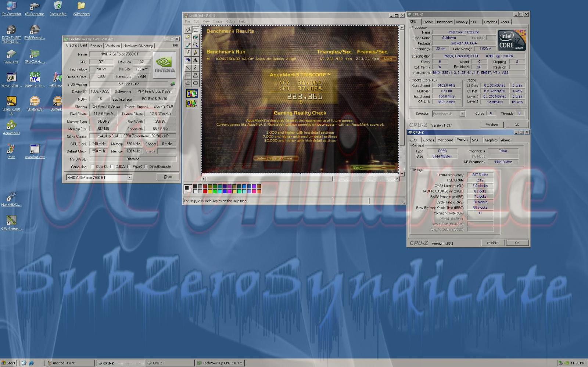Select the rectangular Select tool in Paint
Screen dimensions: 588x367
click(196, 29)
